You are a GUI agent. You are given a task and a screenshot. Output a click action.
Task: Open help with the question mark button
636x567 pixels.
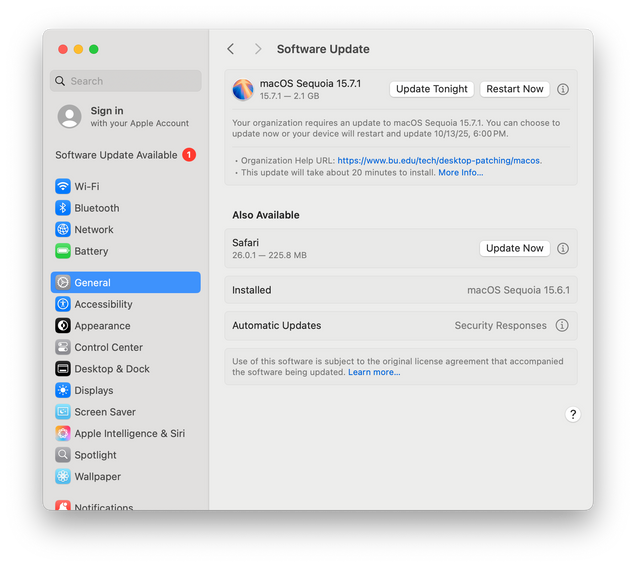tap(573, 415)
